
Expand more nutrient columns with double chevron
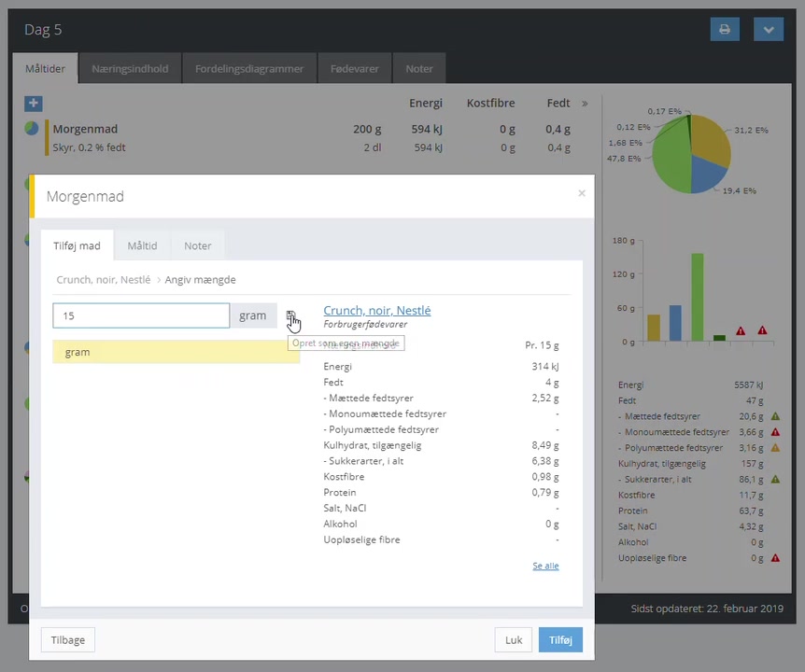585,104
